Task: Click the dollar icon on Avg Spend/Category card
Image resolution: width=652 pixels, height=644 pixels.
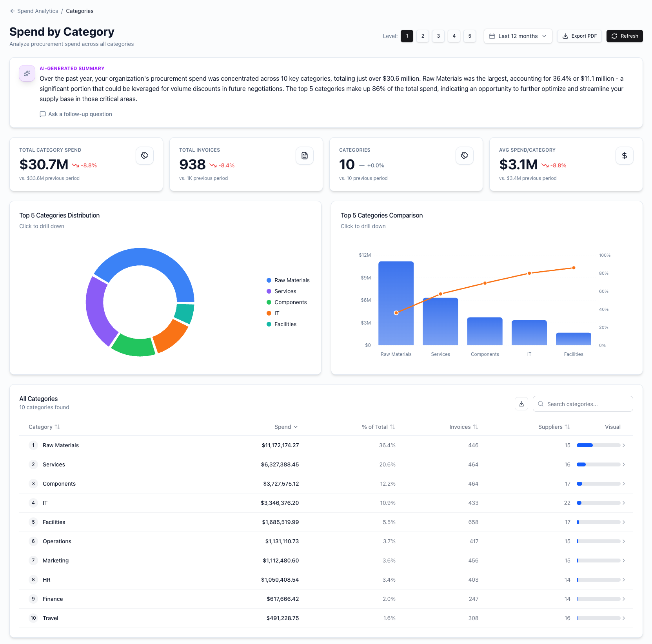Action: pyautogui.click(x=624, y=156)
